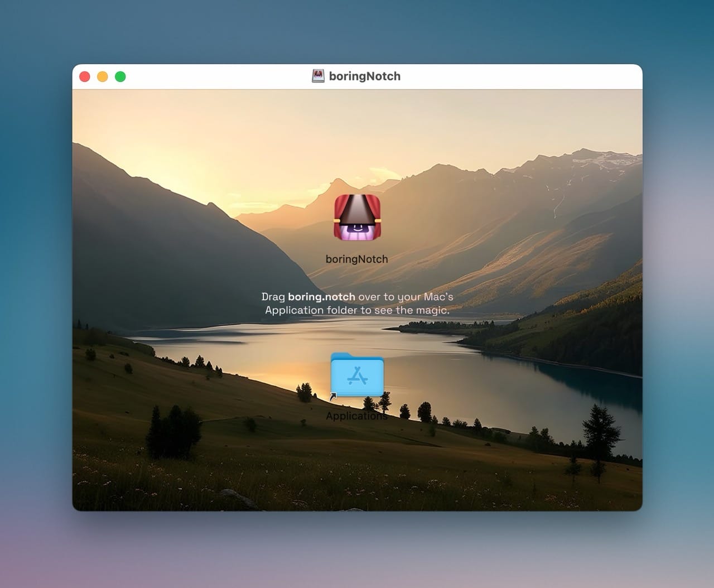
Task: Click the red curtain on boringNotch icon
Action: [x=341, y=212]
